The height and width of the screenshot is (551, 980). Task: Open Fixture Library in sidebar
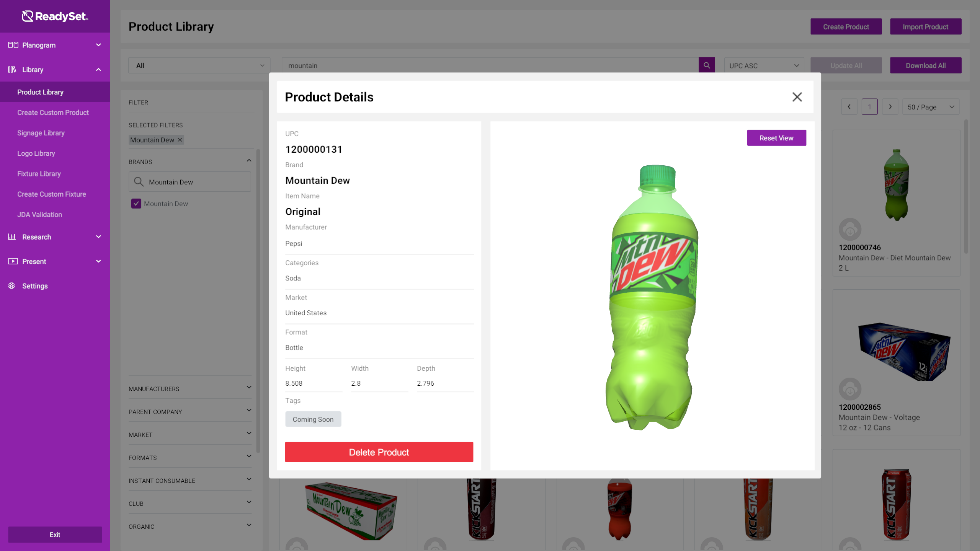[x=39, y=174]
